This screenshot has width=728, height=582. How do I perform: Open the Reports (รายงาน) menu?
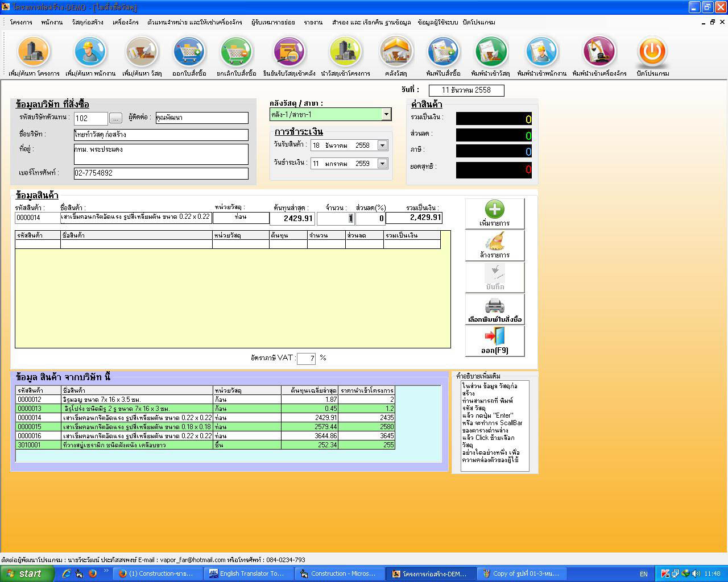(x=313, y=22)
